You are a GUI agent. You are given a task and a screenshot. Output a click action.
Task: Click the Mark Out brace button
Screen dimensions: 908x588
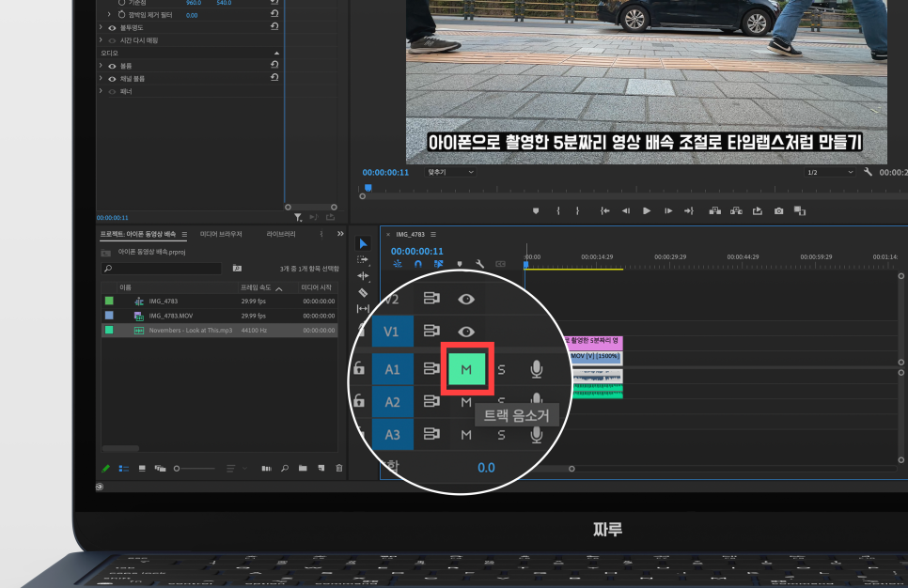[x=577, y=211]
